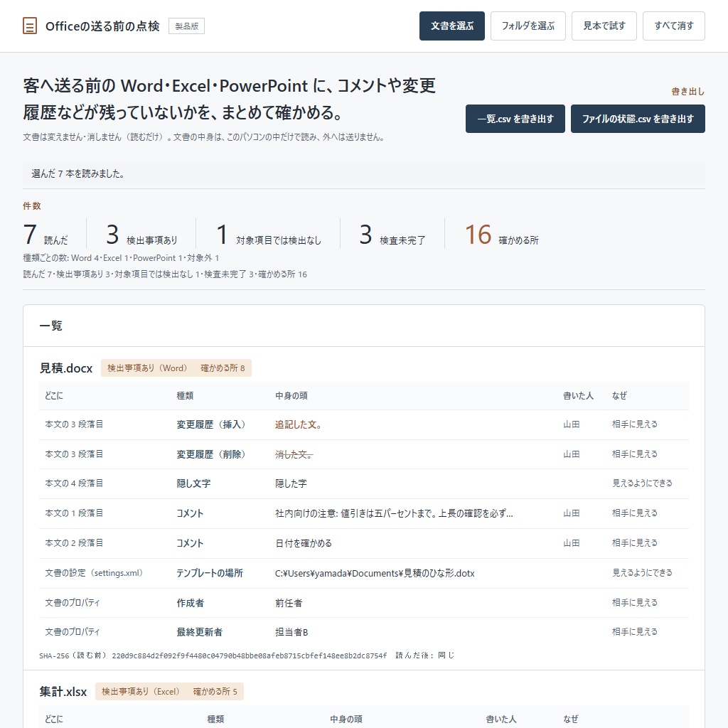Click the 最終更新者 property cell
This screenshot has height=728, width=728.
pos(200,632)
